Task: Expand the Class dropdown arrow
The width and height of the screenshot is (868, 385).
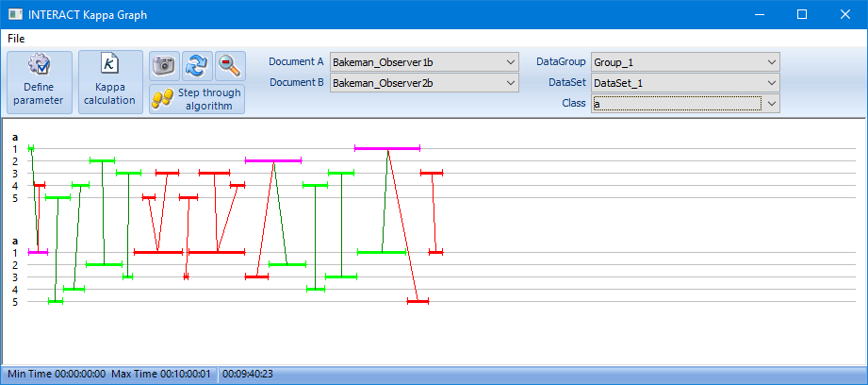Action: tap(771, 104)
